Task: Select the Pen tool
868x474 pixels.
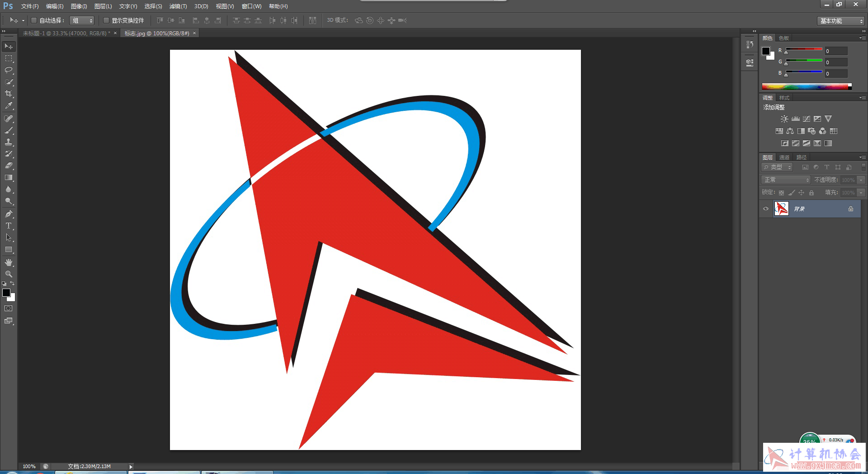Action: tap(9, 214)
